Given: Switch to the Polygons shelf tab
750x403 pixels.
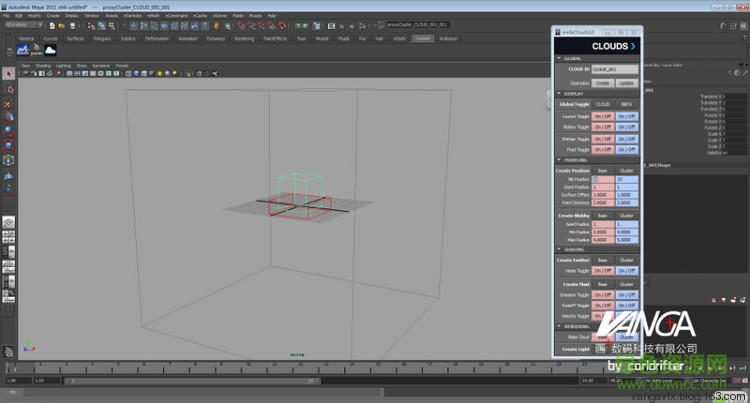Looking at the screenshot, I should click(103, 37).
